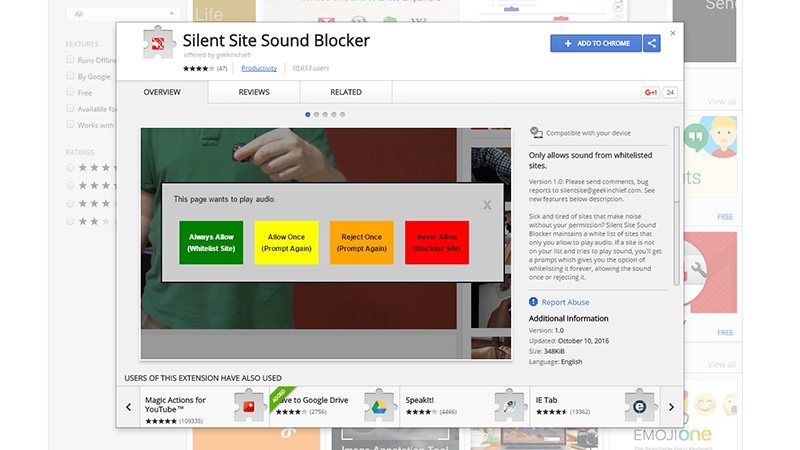The image size is (800, 450).
Task: Select the two-star rating filter radio
Action: pyautogui.click(x=70, y=221)
